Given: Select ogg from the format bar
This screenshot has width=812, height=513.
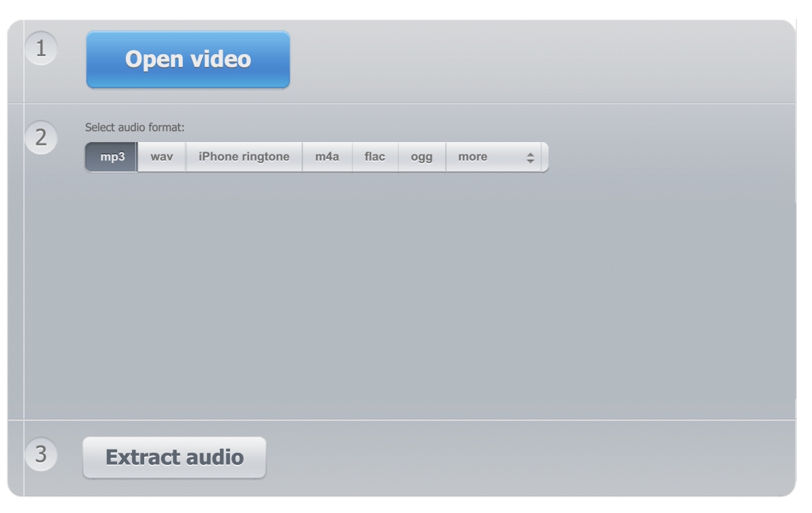Looking at the screenshot, I should pyautogui.click(x=422, y=157).
